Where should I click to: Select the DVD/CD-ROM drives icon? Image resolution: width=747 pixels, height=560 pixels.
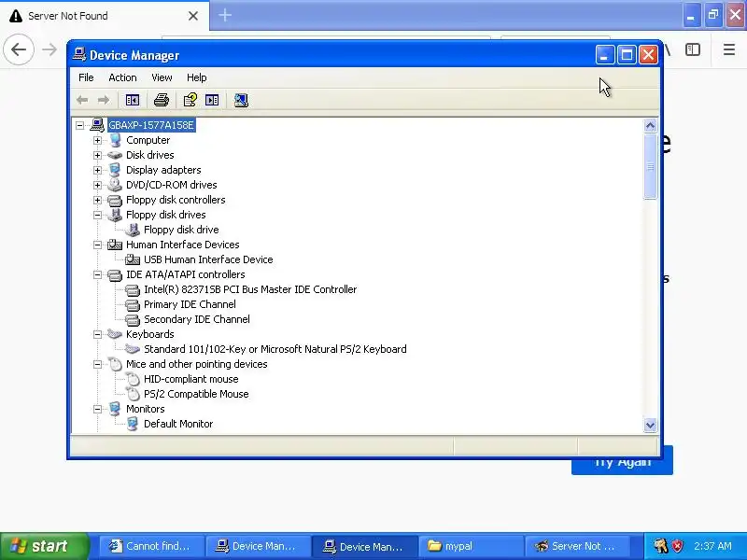click(115, 185)
